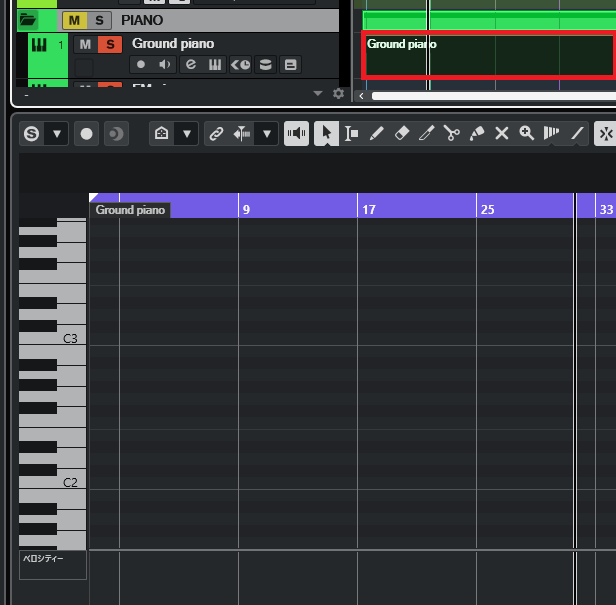The image size is (616, 605).
Task: Mute the PIANO folder track
Action: click(x=74, y=20)
